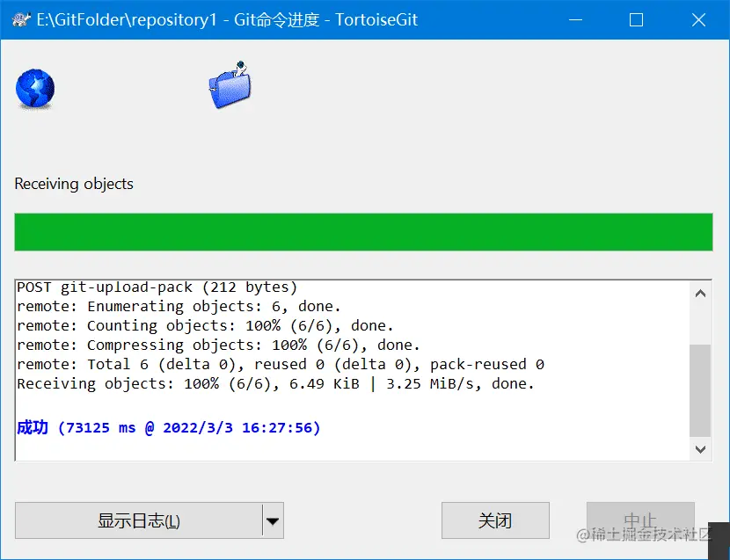Click the log scrollbar down arrow

point(700,449)
